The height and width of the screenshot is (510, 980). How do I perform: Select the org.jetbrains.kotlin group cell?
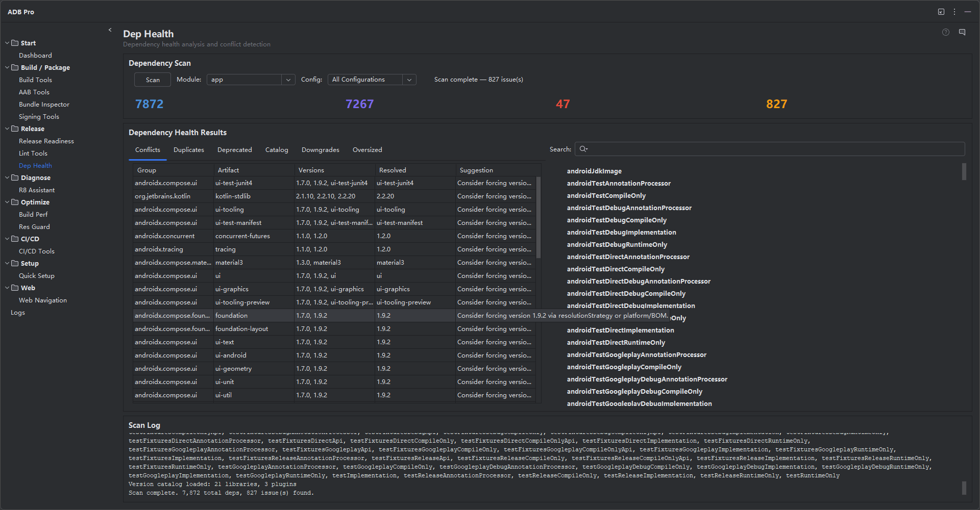pyautogui.click(x=173, y=196)
